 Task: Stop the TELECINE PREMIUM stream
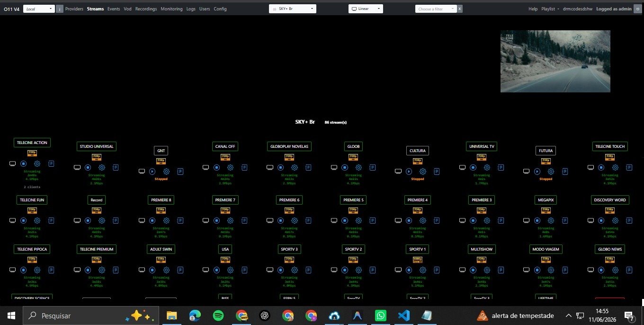[x=88, y=270]
